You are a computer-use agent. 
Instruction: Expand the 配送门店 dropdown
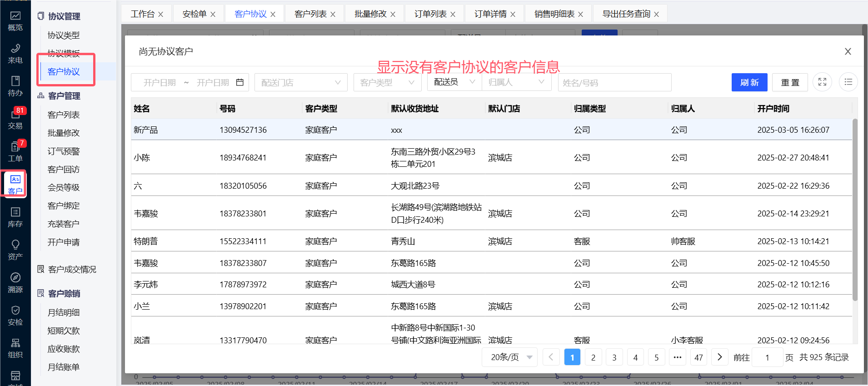[x=300, y=82]
